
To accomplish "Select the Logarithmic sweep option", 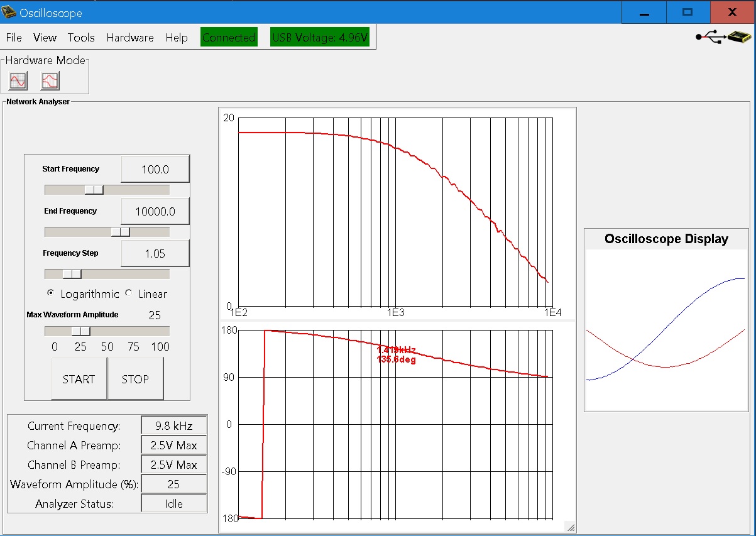I will click(x=51, y=293).
